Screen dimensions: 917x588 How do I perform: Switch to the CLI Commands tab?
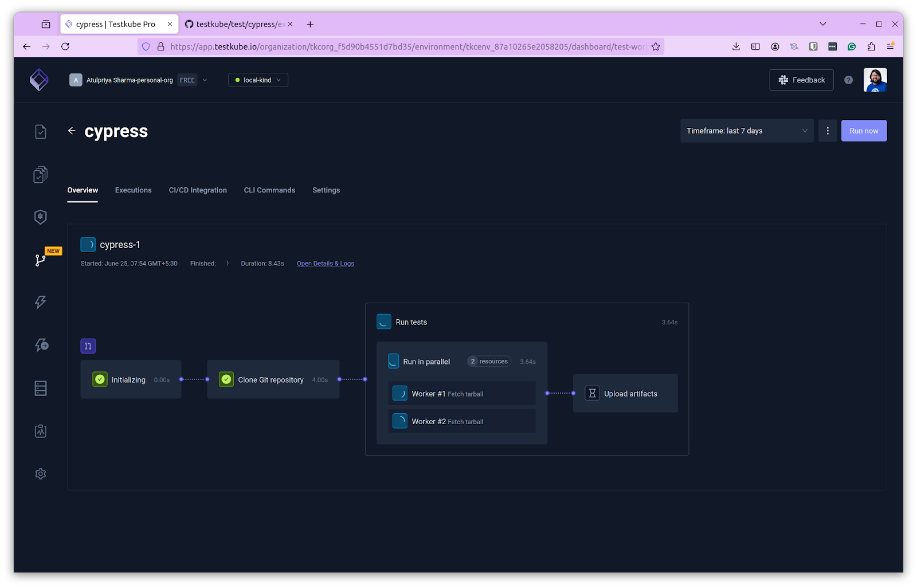pyautogui.click(x=269, y=190)
